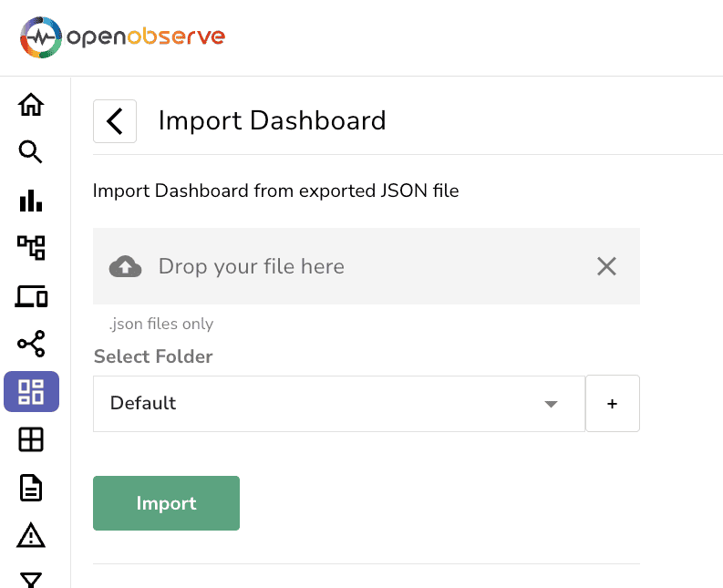Viewport: 723px width, 588px height.
Task: Open RUM devices icon in sidebar
Action: 31,296
